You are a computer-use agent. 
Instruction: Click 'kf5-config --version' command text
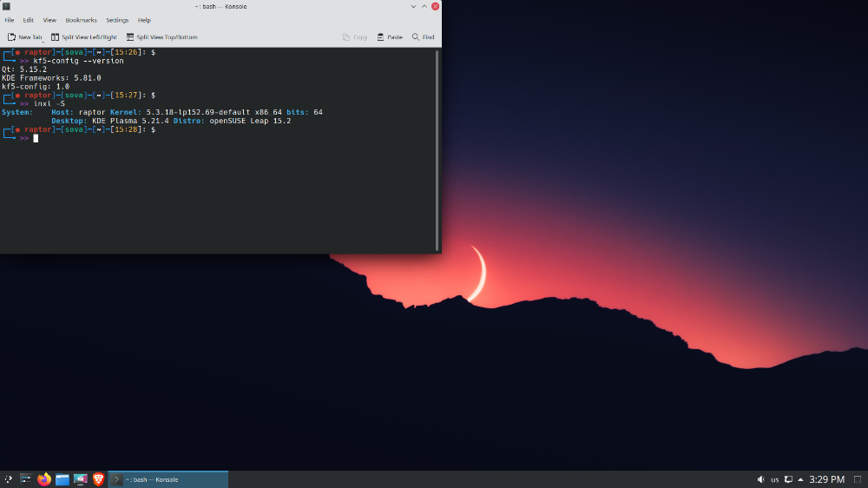click(x=79, y=61)
